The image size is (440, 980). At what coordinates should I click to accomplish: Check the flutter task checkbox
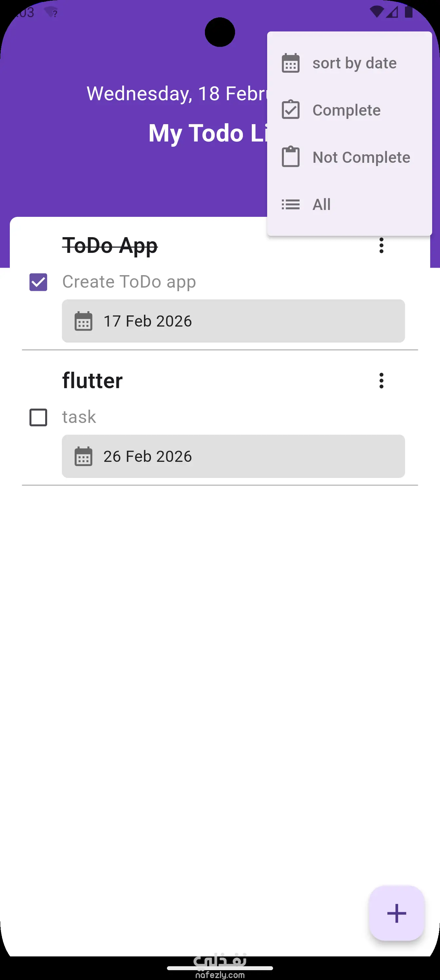(38, 417)
